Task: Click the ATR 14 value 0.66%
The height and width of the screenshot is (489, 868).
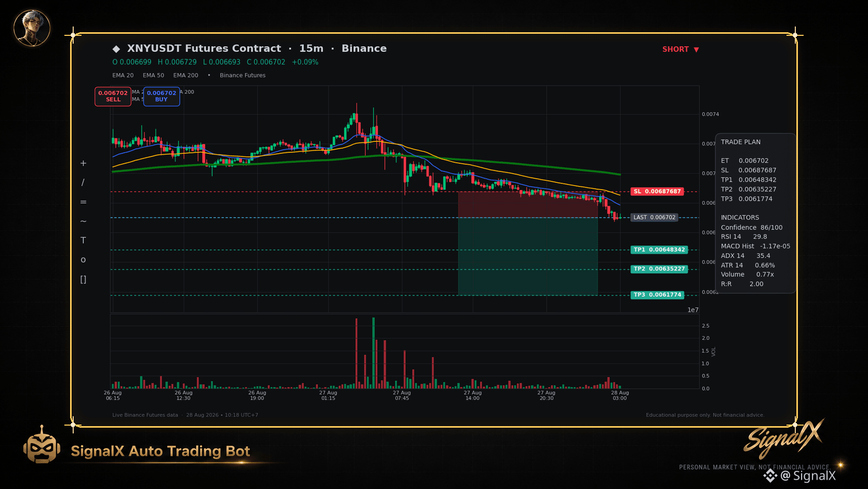Action: (x=765, y=266)
